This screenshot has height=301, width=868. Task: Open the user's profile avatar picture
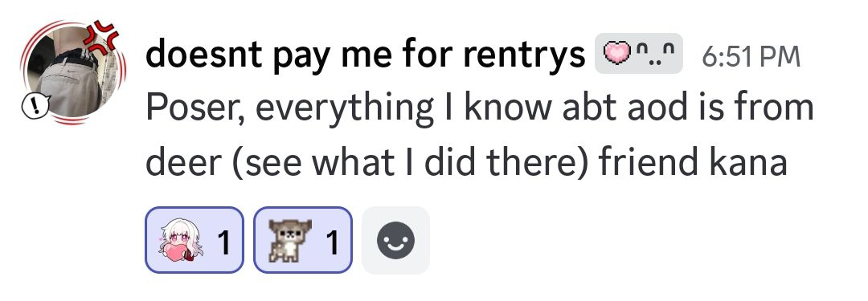coord(73,72)
